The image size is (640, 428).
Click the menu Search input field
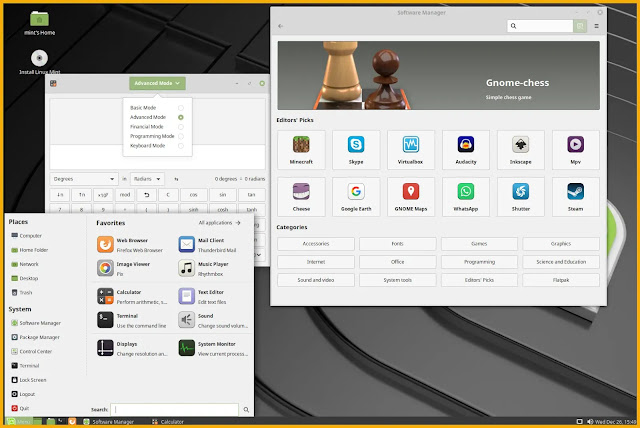174,409
